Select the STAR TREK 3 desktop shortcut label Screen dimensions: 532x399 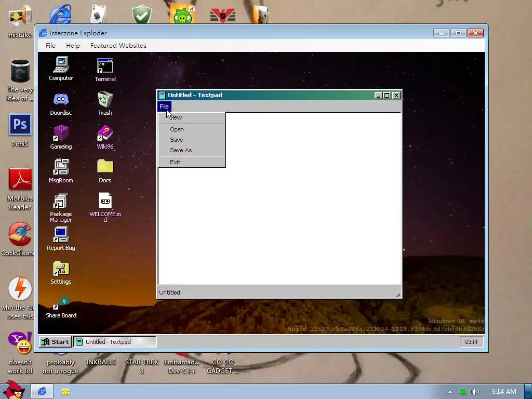pos(142,366)
